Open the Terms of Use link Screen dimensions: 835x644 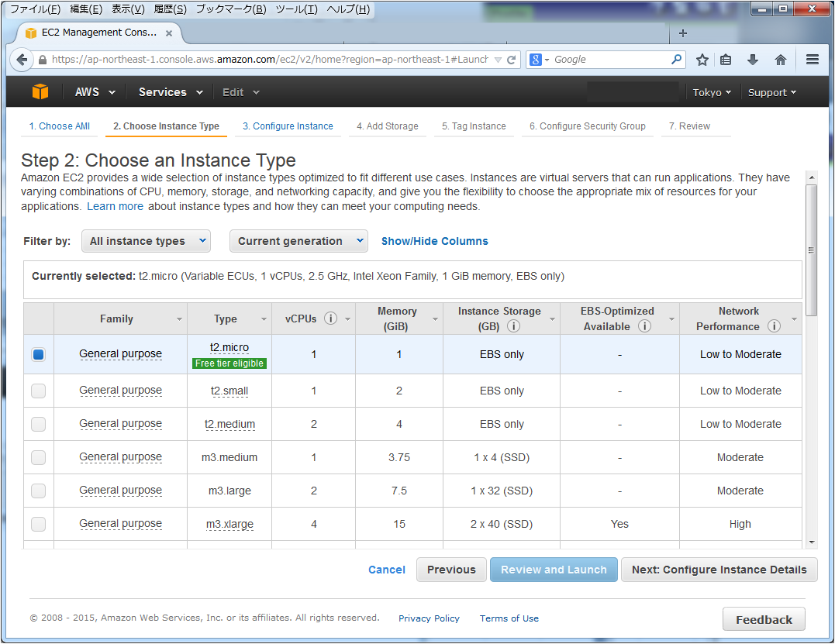[x=509, y=618]
